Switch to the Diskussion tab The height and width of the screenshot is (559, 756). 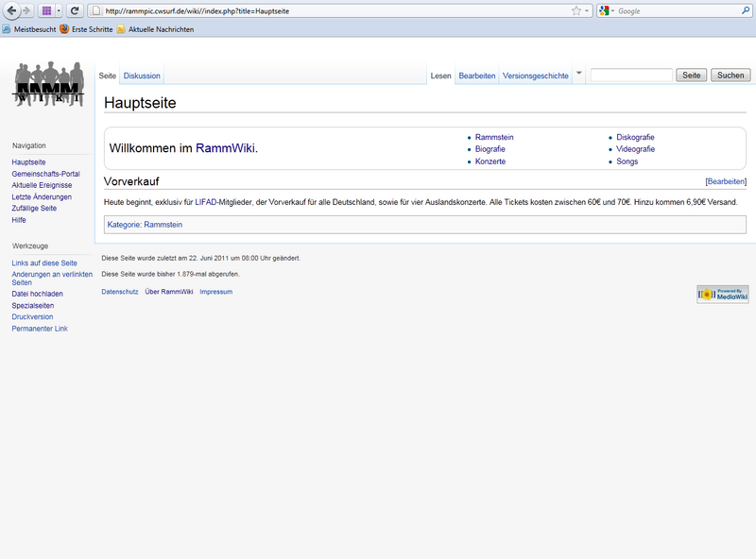point(142,75)
